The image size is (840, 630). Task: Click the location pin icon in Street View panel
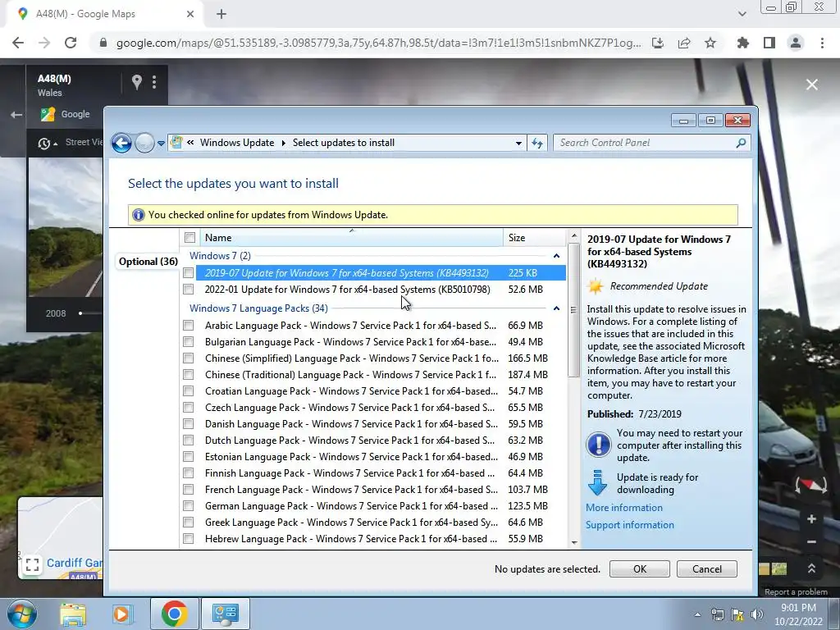[137, 82]
